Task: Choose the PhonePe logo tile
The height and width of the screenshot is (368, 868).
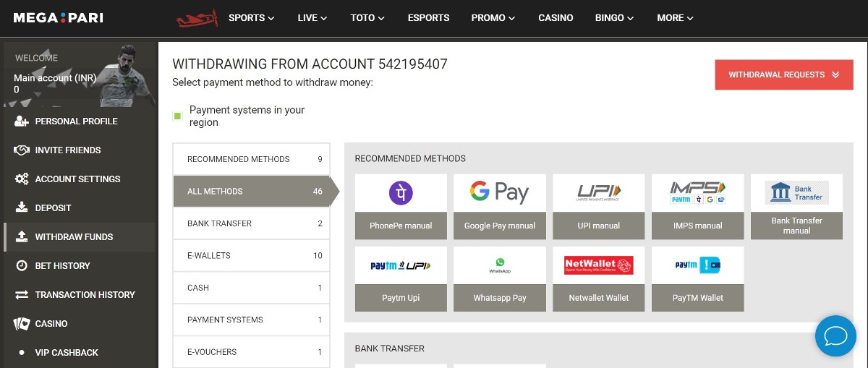Action: (x=401, y=192)
